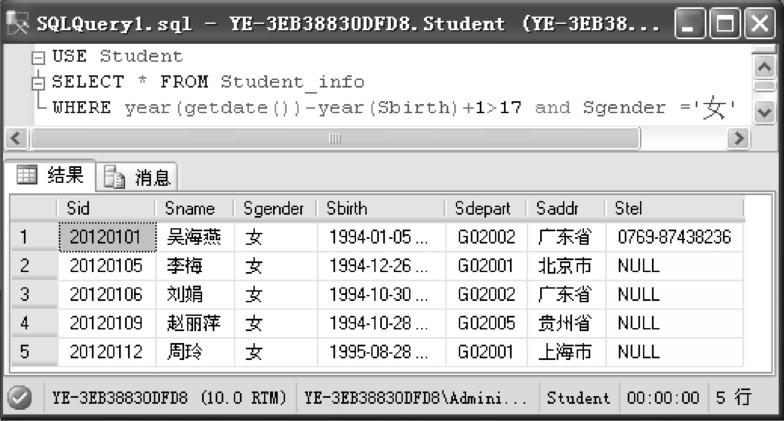Select row 3 using its row header
This screenshot has width=784, height=421.
pos(33,294)
